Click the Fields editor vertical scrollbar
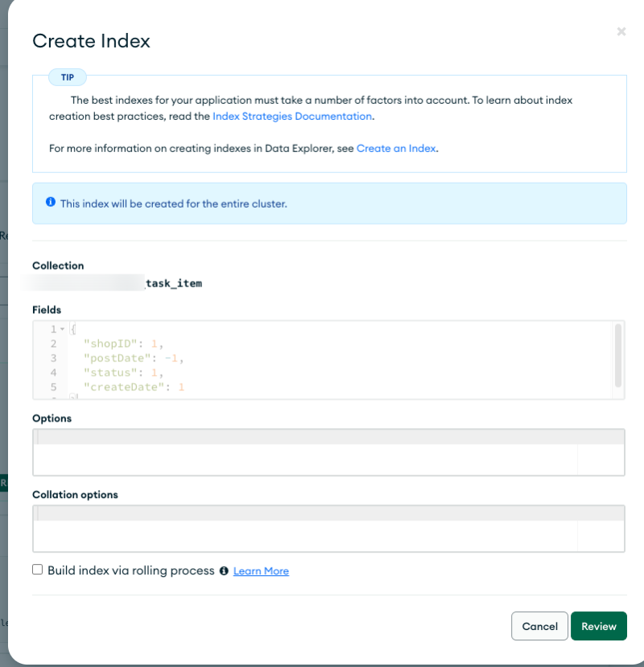The image size is (644, 667). [618, 355]
